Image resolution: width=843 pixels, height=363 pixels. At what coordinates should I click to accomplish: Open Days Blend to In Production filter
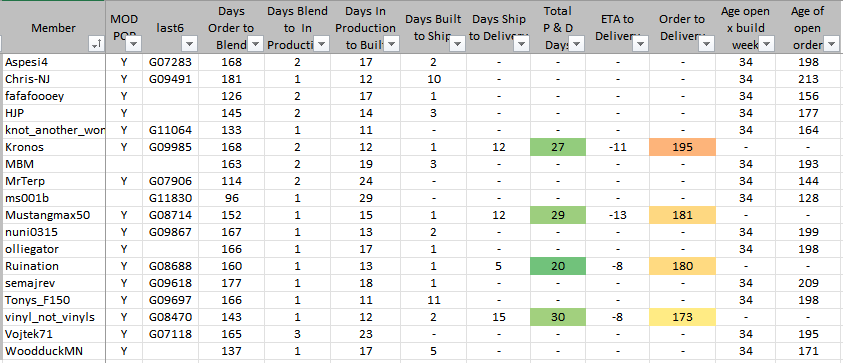(322, 45)
